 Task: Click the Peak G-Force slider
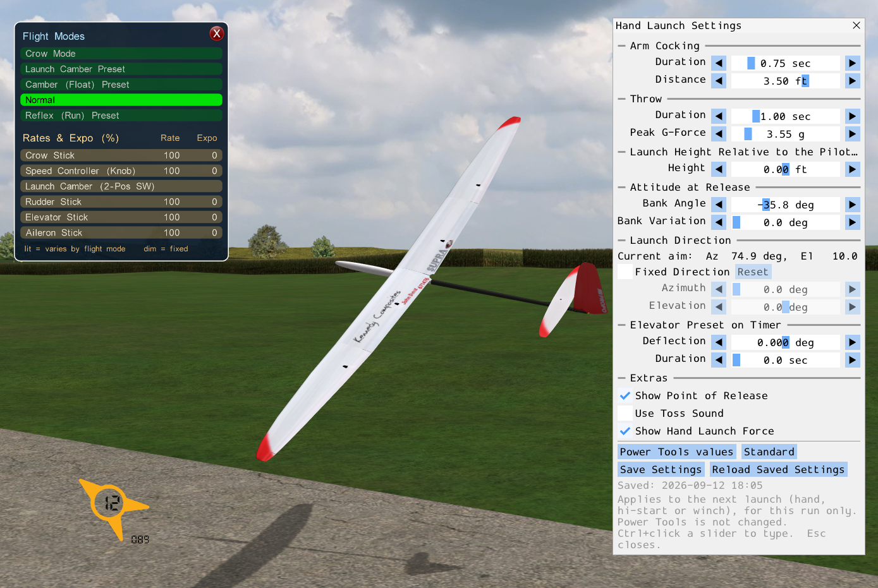coord(786,134)
